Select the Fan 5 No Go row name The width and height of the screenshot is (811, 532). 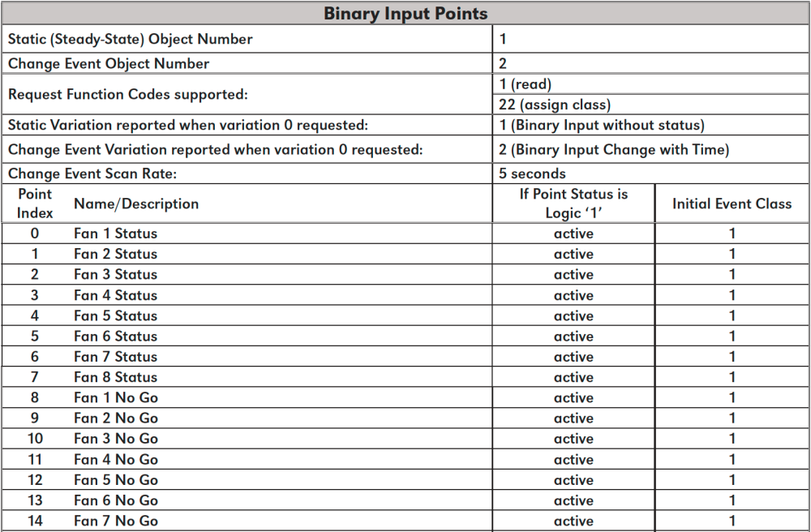point(116,480)
